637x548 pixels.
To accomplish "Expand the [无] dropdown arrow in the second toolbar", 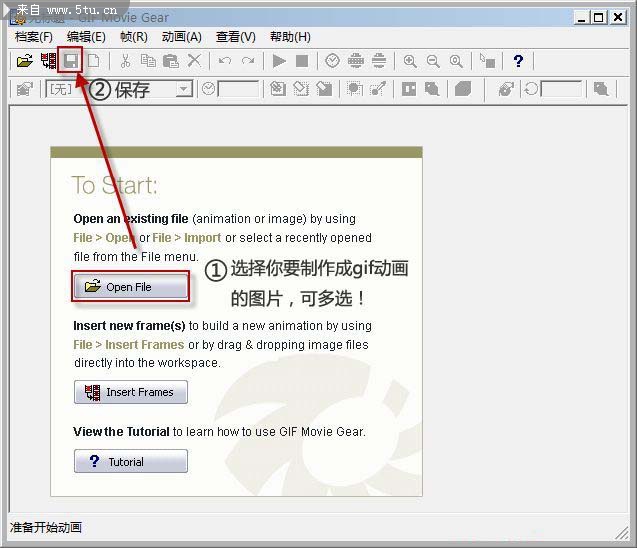I will coord(184,89).
